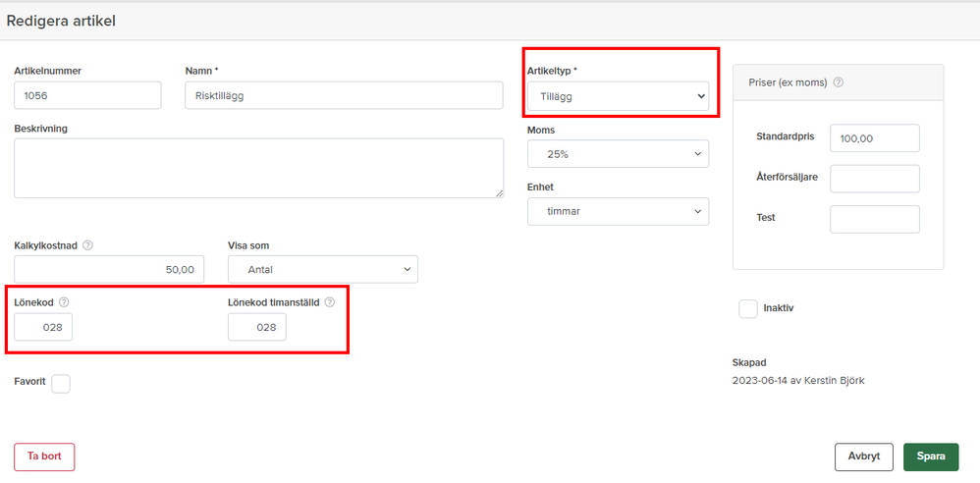Viewport: 980px width, 483px height.
Task: Enable the Inaktiv checkbox
Action: (x=748, y=308)
